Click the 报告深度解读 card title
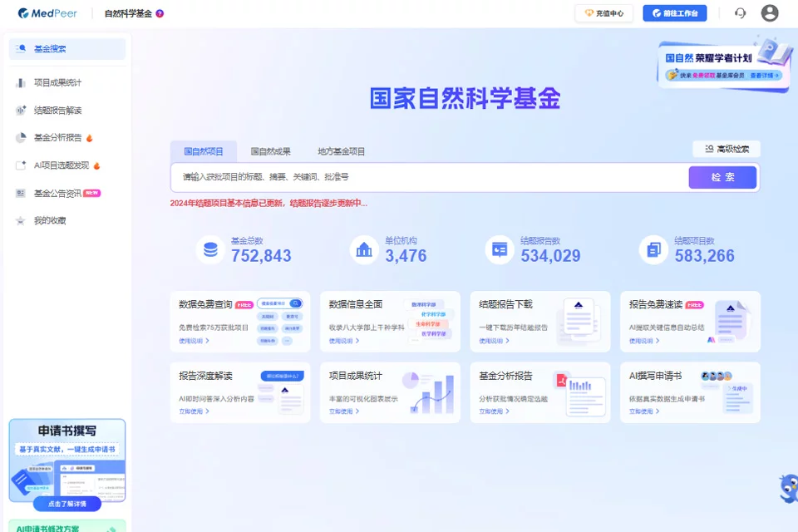The width and height of the screenshot is (798, 532). pos(205,376)
